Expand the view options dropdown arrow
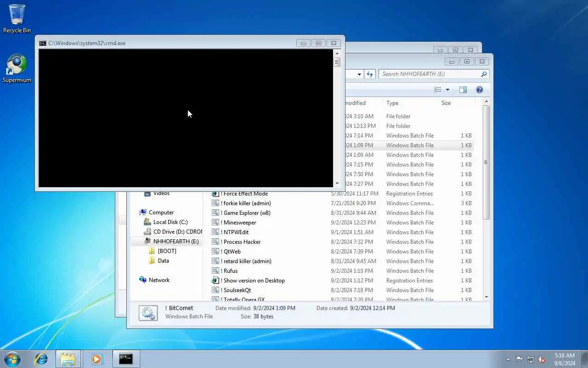Screen dimensions: 588x368 (x=447, y=90)
